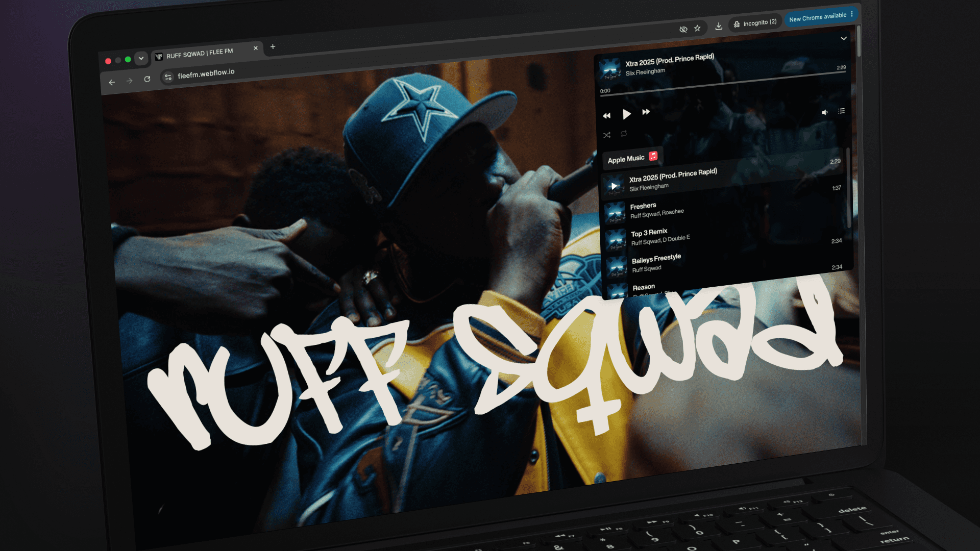Bookmark this page with the star icon
The image size is (980, 551).
click(x=697, y=28)
